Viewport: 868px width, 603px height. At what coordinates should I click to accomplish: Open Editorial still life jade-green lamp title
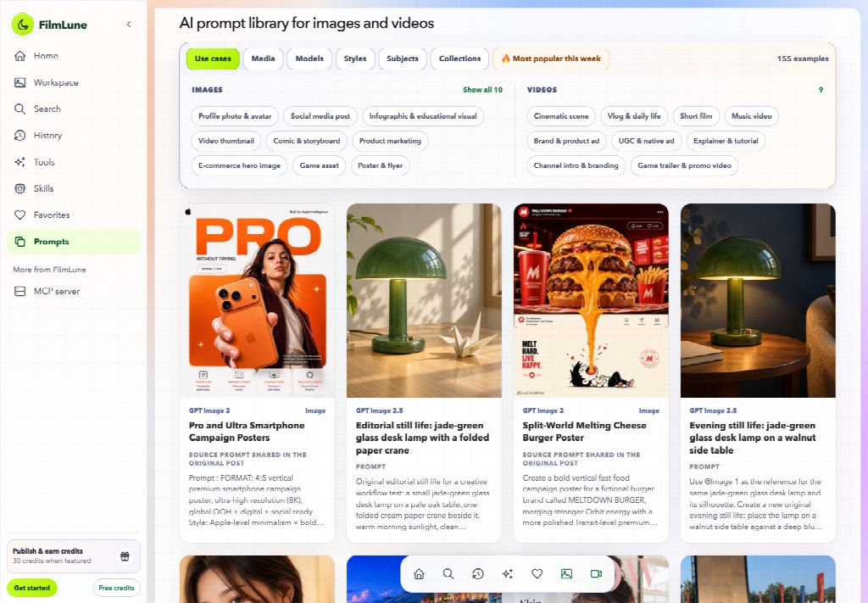click(422, 438)
